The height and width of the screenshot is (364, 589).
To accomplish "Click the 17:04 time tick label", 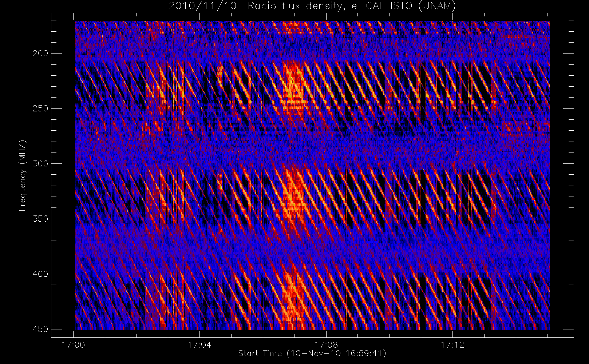I will pyautogui.click(x=199, y=345).
